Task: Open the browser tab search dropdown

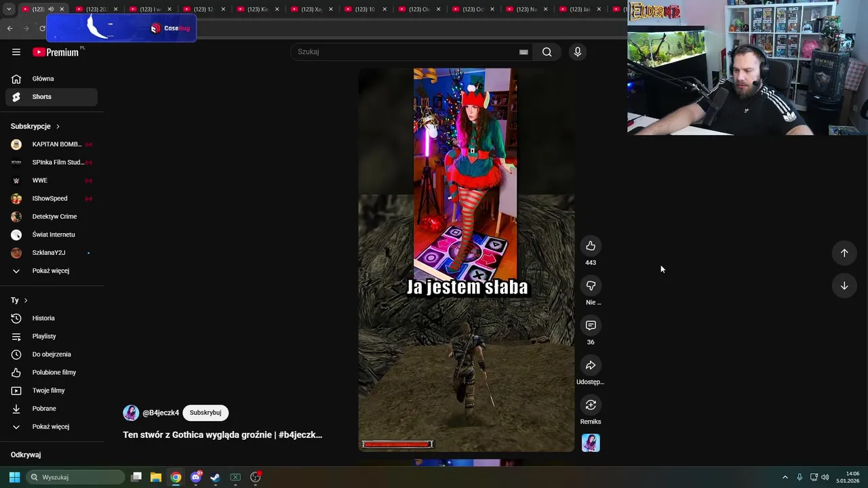Action: 9,9
